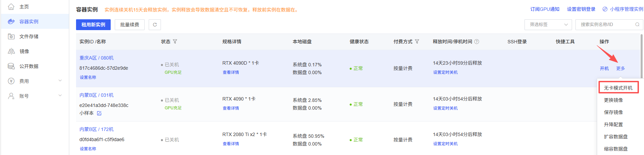Click edit icon next to 小样本
This screenshot has height=155, width=644.
(x=99, y=113)
